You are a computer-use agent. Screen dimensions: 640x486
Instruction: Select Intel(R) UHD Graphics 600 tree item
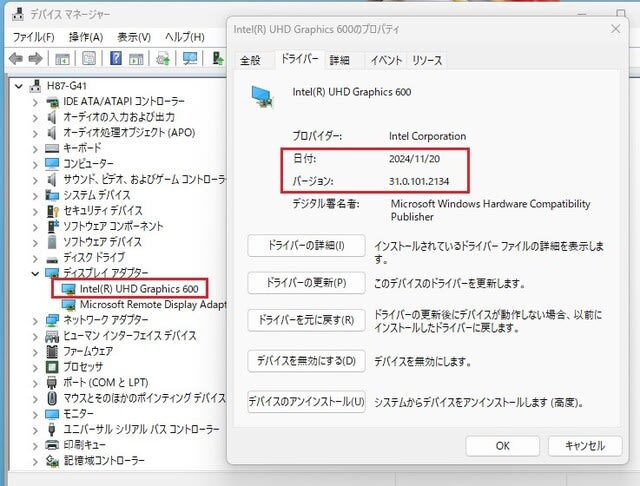pos(139,289)
